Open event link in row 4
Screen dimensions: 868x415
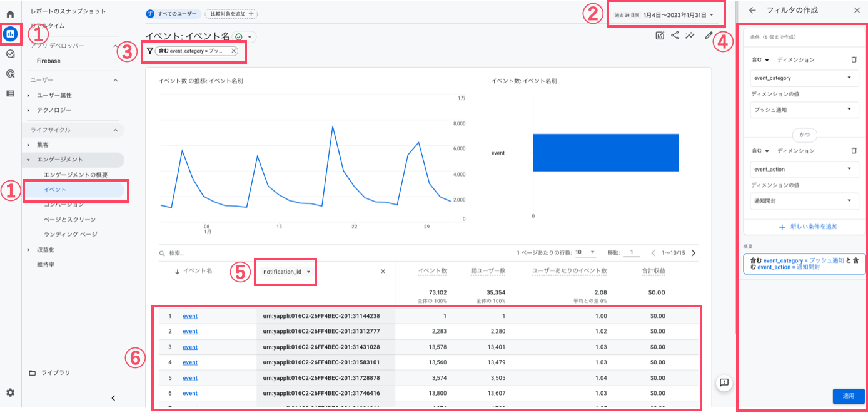point(190,362)
